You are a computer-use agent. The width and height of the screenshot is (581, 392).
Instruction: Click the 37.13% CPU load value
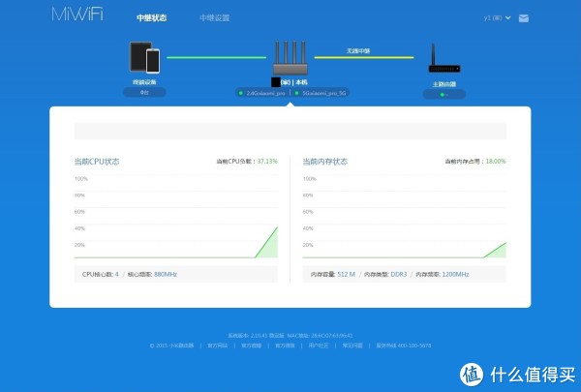click(x=267, y=162)
